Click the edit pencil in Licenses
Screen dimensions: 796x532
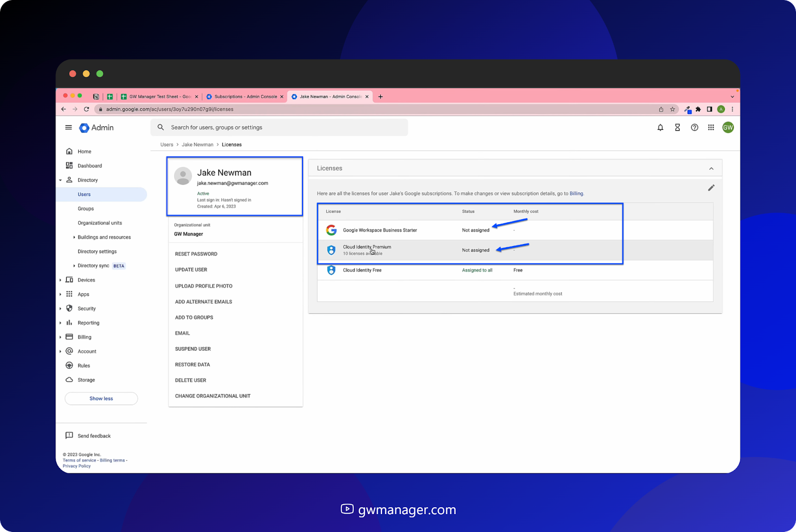coord(711,188)
